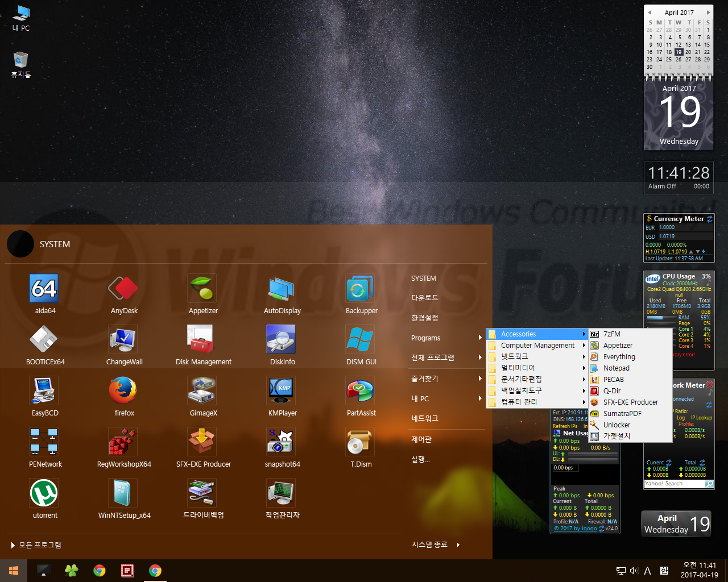Launch RegWorkshopX64
728x582 pixels.
(124, 448)
